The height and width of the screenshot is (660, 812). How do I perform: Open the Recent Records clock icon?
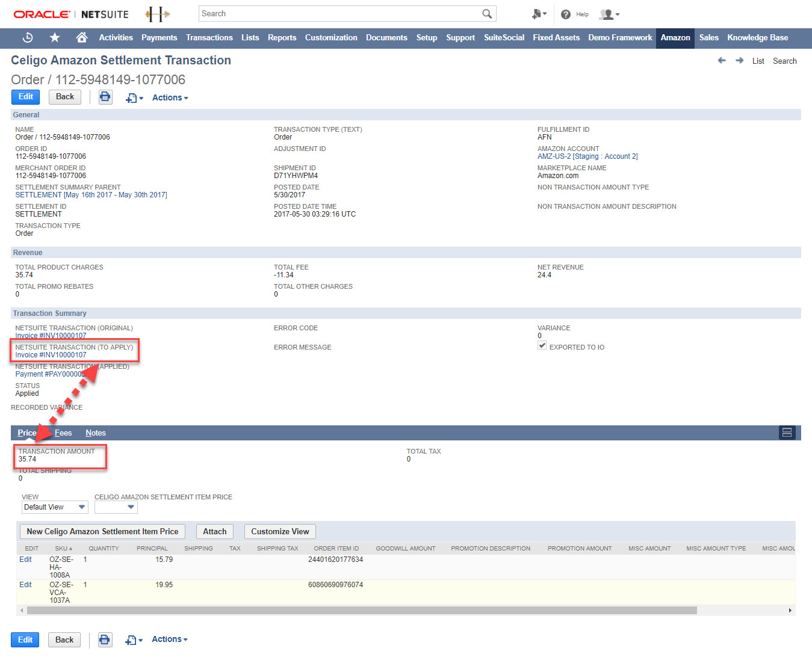click(28, 37)
